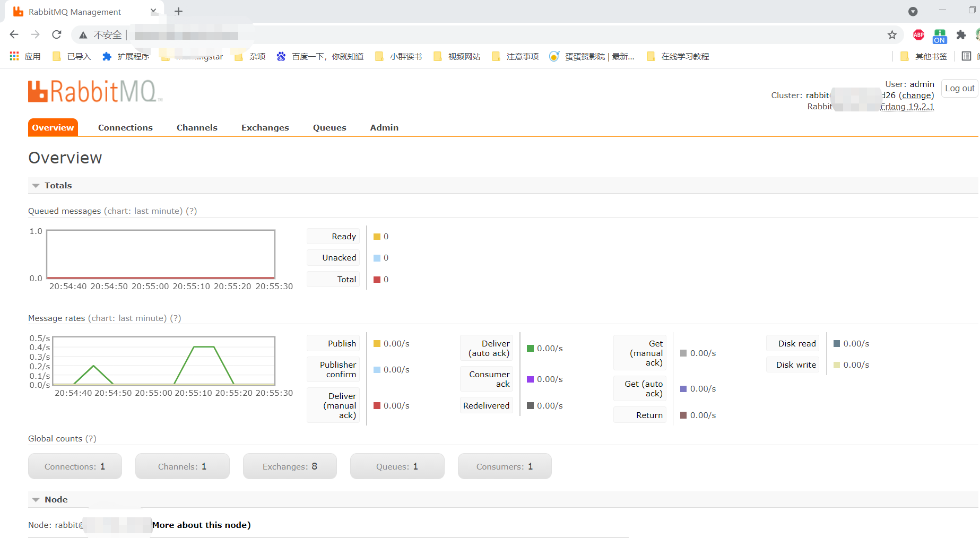Viewport: 980px width, 538px height.
Task: Click the Erlang 19.2.1 version text
Action: coord(907,107)
